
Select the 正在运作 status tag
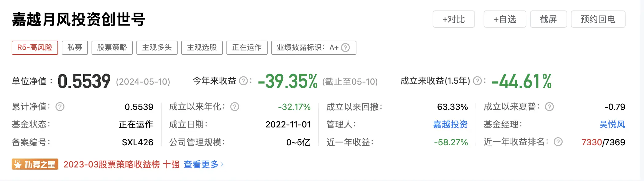[247, 48]
